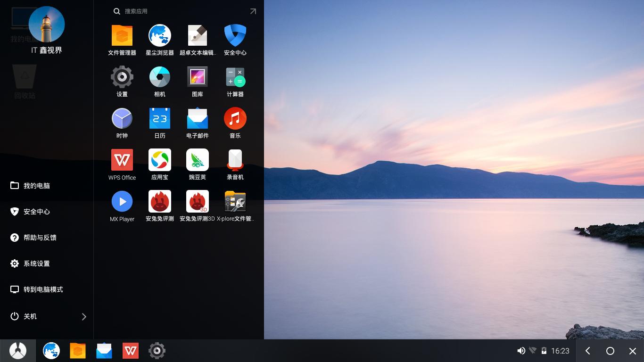Viewport: 644px width, 362px height.
Task: Click 关机 in the start menu sidebar
Action: pos(30,316)
